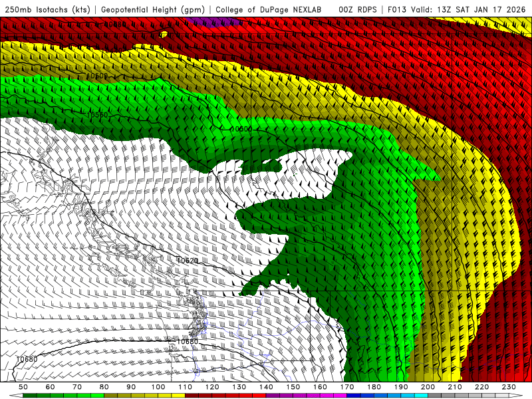The image size is (532, 399).
Task: Click the colorbar label 220
Action: coord(482,387)
